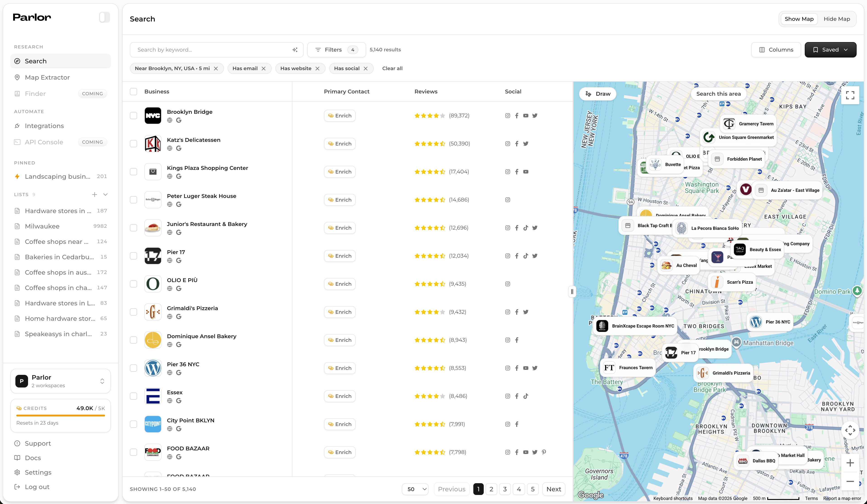This screenshot has height=504, width=867.
Task: Open the results-per-page dropdown showing 50
Action: click(414, 489)
